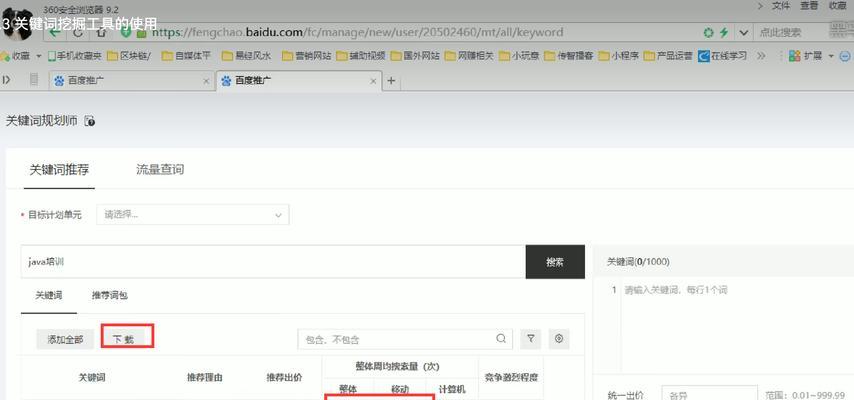The width and height of the screenshot is (854, 400).
Task: Open the 国外网站 bookmark folder
Action: coord(415,56)
